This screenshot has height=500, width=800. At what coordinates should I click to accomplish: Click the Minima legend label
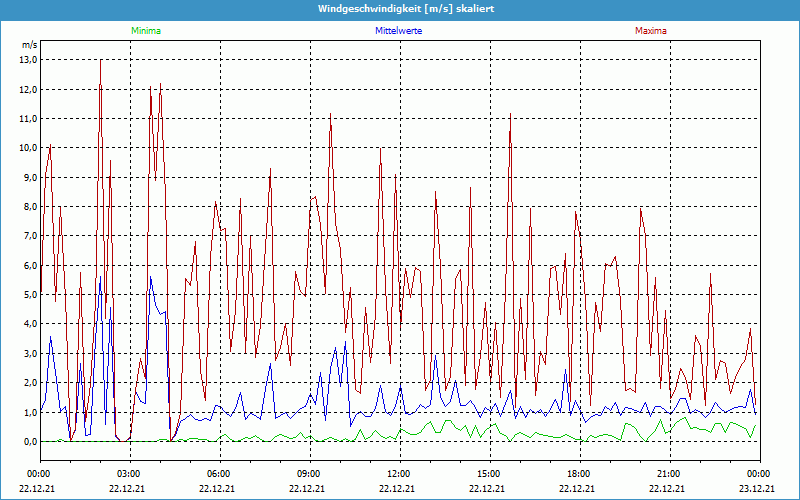pos(145,31)
